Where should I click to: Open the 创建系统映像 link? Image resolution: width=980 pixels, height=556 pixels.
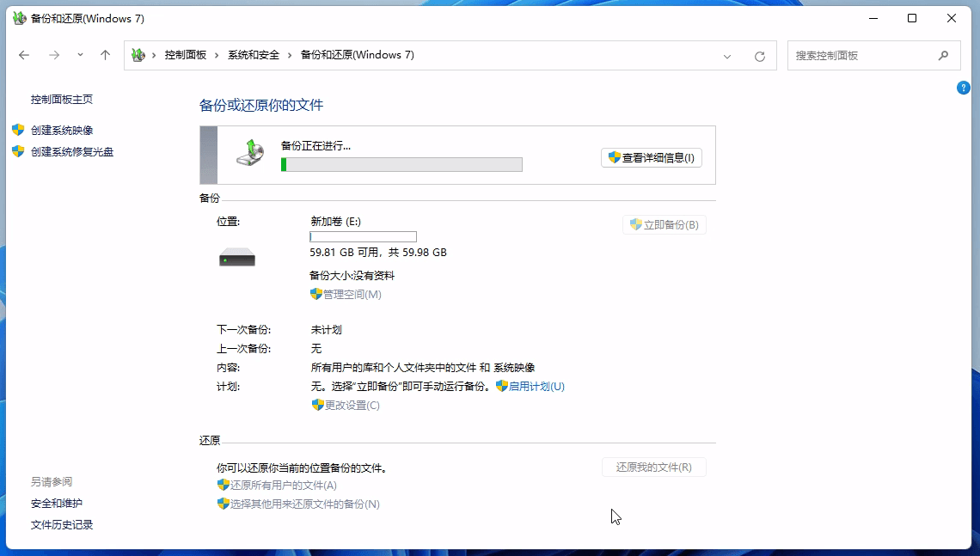[x=62, y=131]
